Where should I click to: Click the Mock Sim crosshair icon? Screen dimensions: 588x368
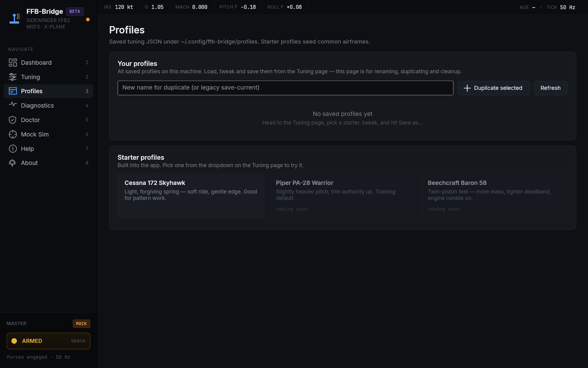13,134
